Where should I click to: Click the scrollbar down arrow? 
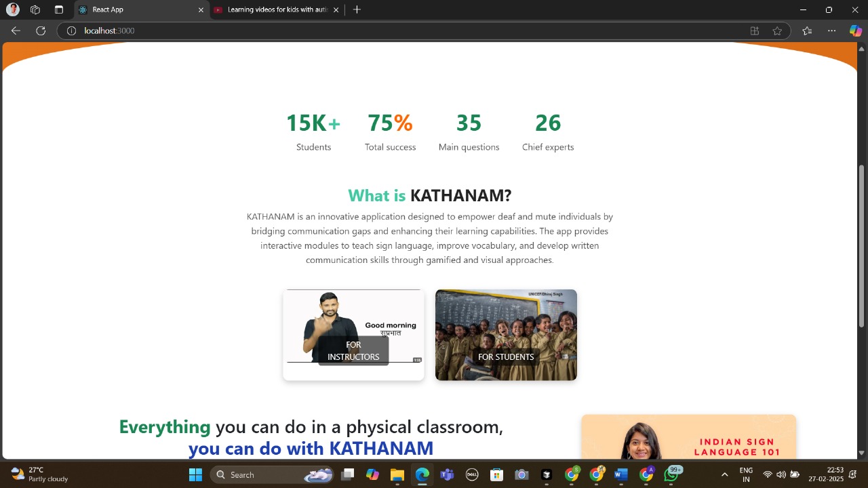(x=862, y=453)
